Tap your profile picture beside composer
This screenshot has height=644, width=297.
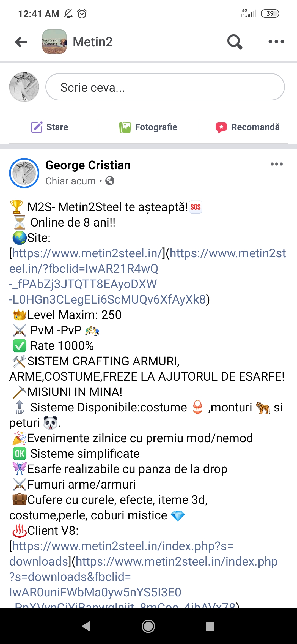coord(24,87)
